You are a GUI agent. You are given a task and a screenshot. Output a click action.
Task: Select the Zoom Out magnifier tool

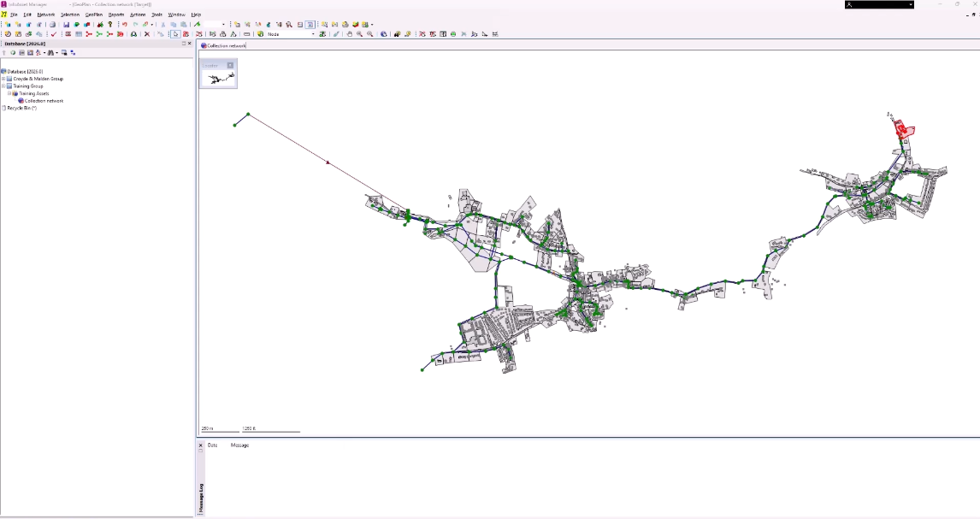tap(372, 34)
